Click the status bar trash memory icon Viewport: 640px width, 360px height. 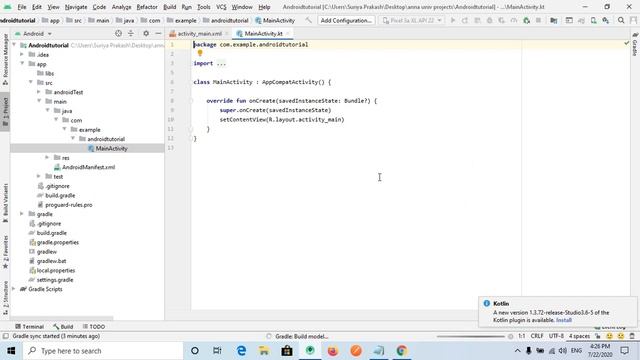coord(632,336)
